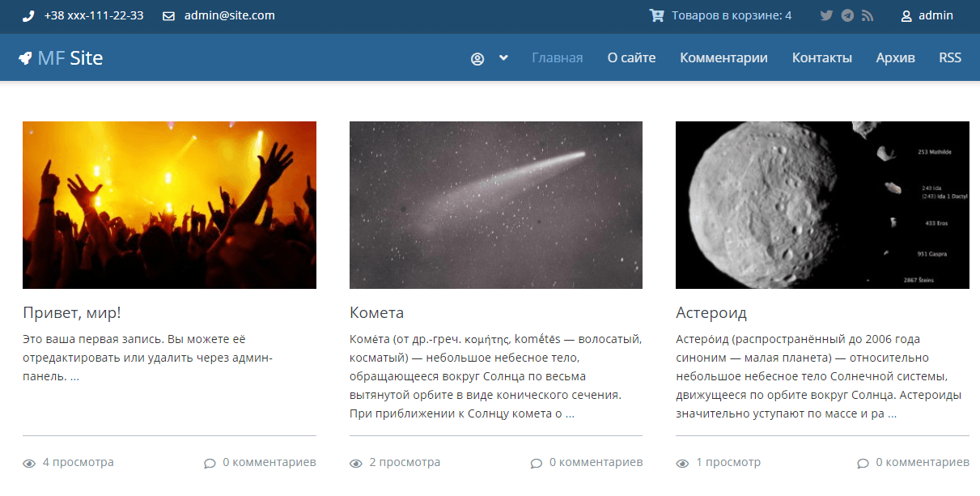This screenshot has height=496, width=980.
Task: Click the concert crowd thumbnail image
Action: click(x=169, y=205)
